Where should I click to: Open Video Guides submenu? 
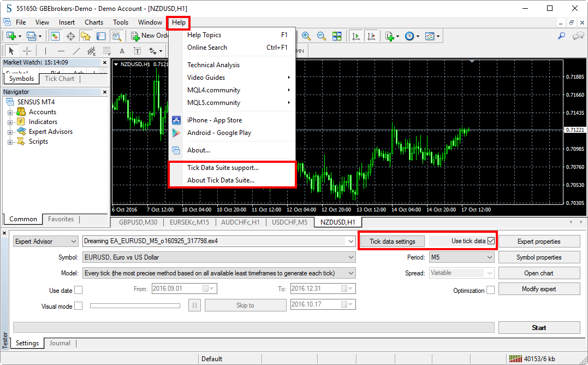click(x=232, y=78)
